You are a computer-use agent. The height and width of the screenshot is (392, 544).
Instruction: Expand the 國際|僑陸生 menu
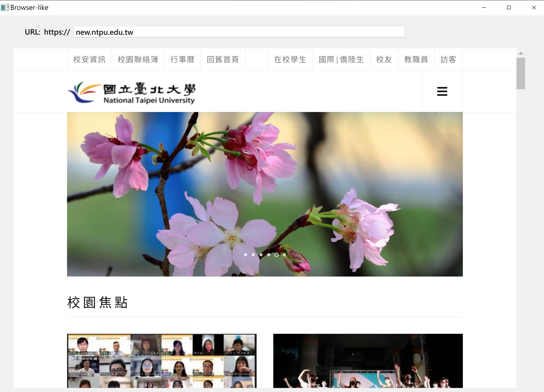coord(341,59)
